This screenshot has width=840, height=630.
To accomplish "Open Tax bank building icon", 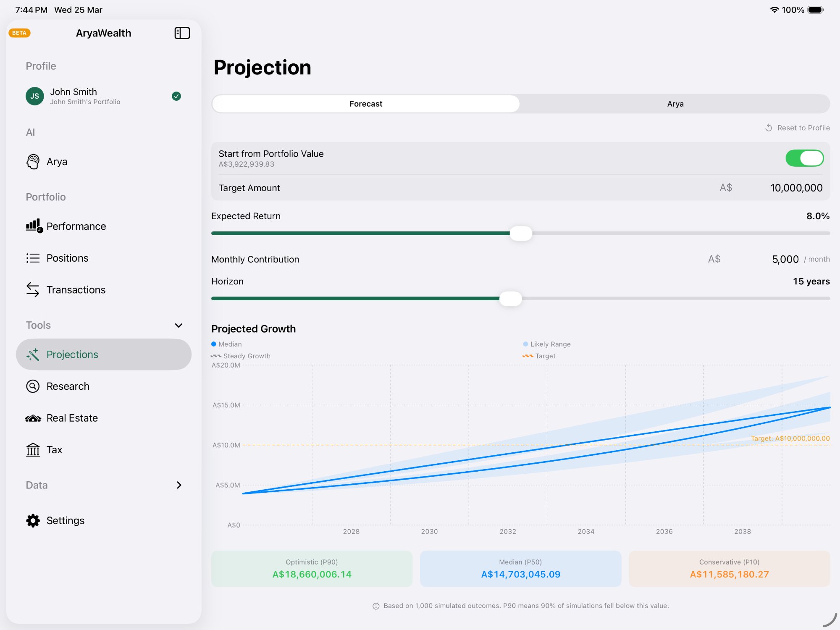I will click(x=33, y=450).
